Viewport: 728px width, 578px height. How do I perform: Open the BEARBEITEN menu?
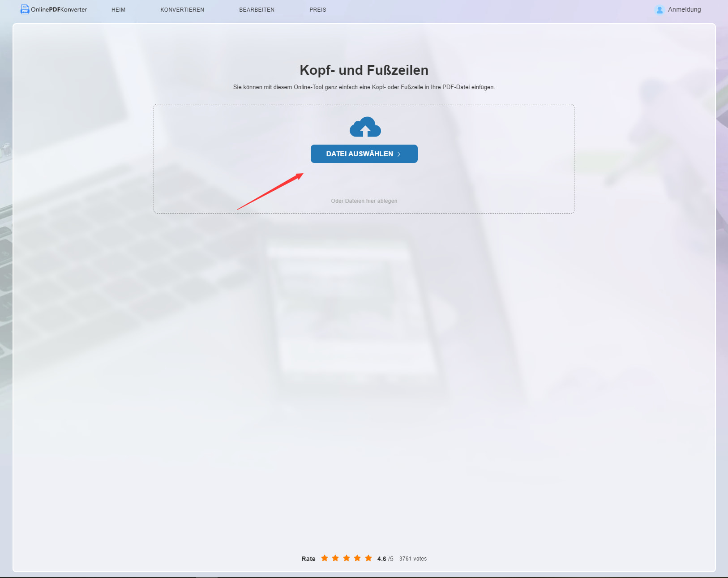pos(257,10)
